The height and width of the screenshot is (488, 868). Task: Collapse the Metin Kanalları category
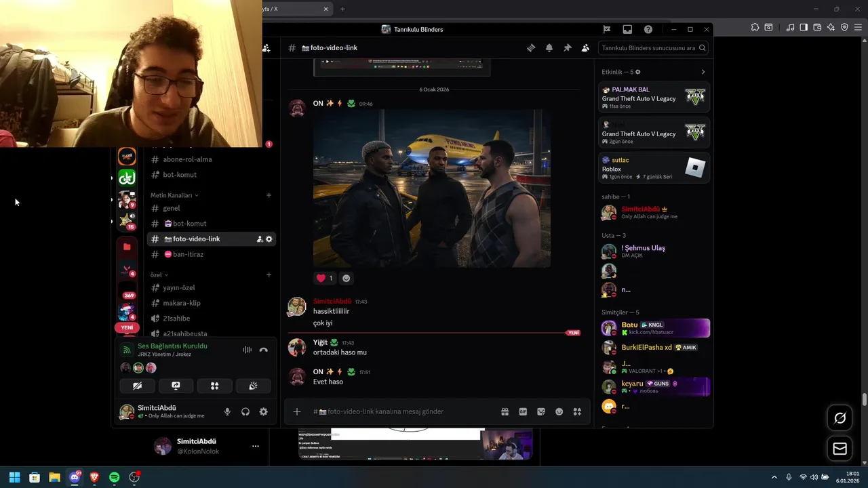click(174, 195)
